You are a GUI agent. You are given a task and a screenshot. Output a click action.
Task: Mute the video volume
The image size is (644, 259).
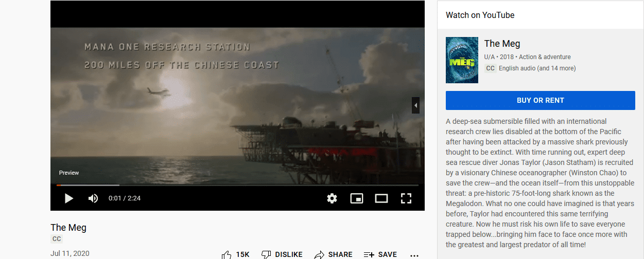(93, 198)
